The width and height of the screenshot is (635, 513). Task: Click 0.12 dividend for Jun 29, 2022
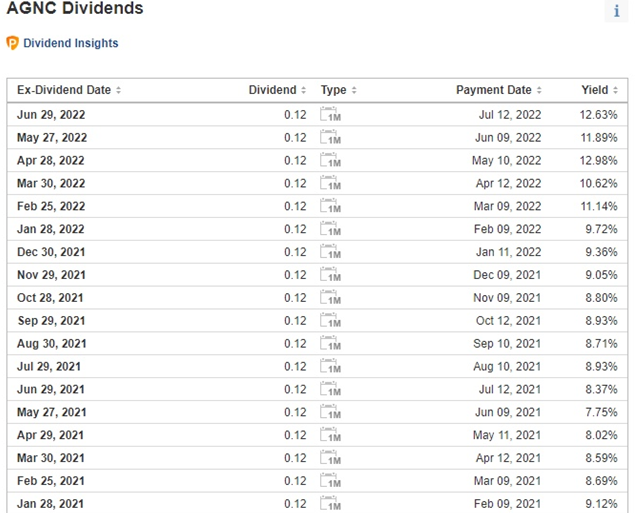click(x=295, y=115)
